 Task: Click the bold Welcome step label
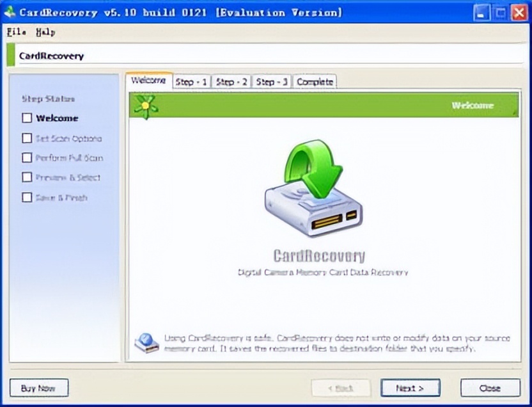coord(57,118)
